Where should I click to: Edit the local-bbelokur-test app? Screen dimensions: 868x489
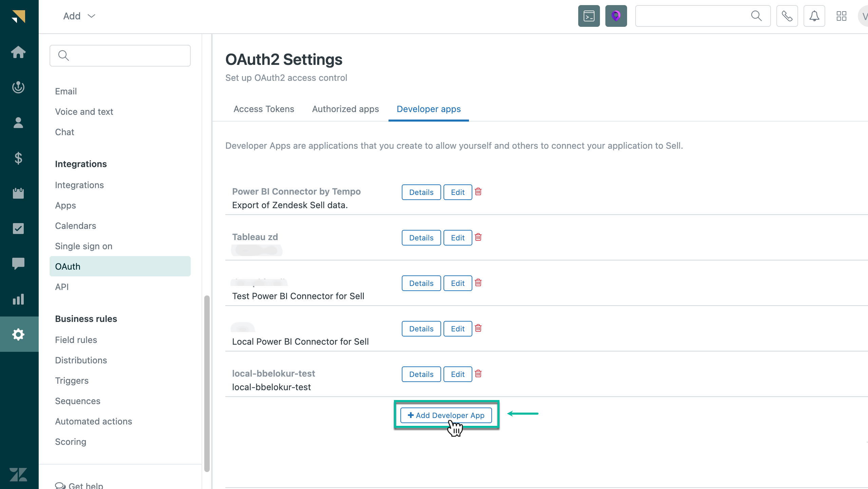tap(457, 374)
